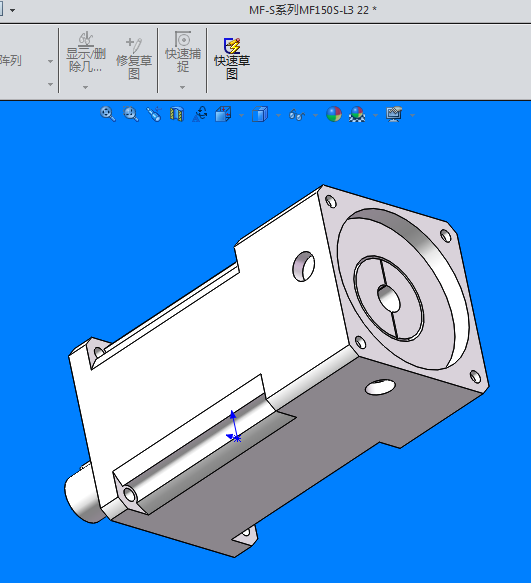531x583 pixels.
Task: Expand the View Orientation dropdown arrow
Action: click(241, 115)
